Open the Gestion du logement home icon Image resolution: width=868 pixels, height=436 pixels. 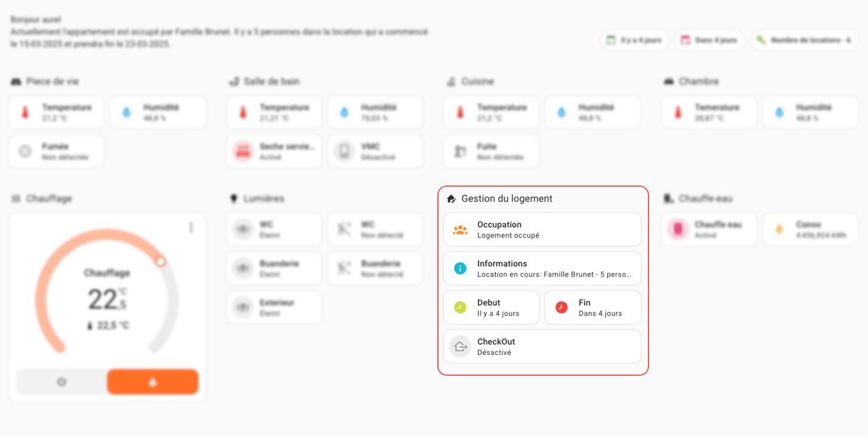coord(451,199)
